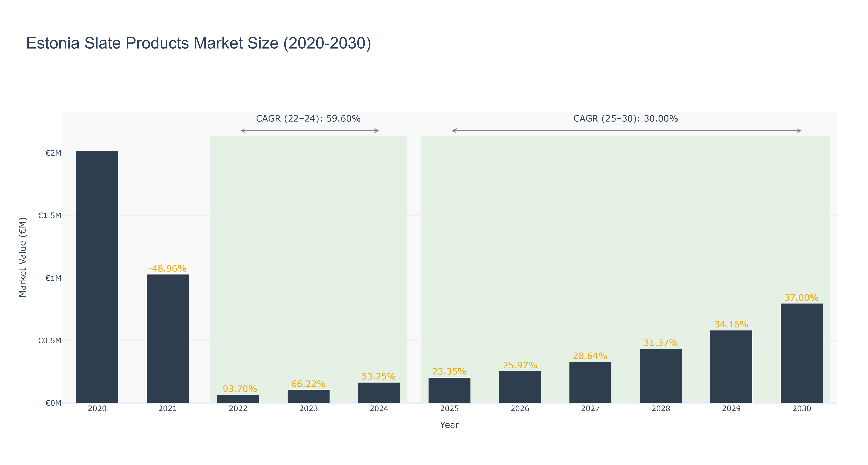Click the 2022 market value bar
Screen dimensions: 868x465
pos(238,399)
